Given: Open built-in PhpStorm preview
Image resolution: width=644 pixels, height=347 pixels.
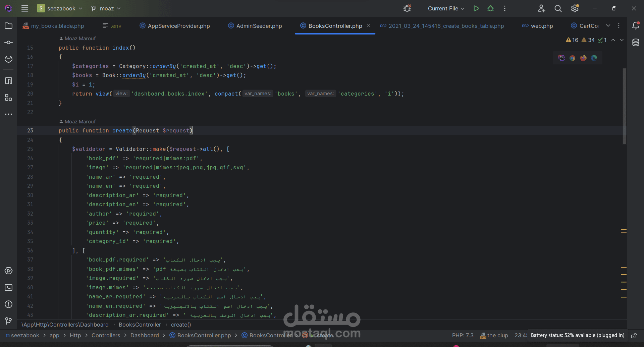Looking at the screenshot, I should point(561,58).
